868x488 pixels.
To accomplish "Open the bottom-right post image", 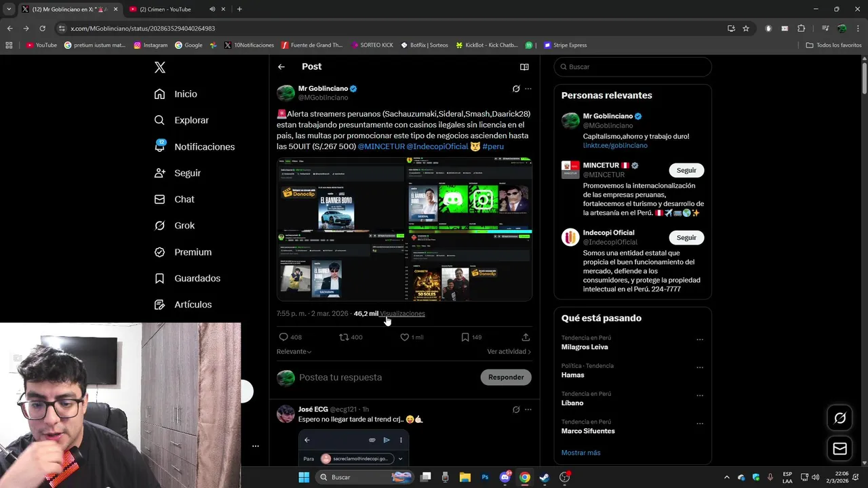I will tap(469, 266).
